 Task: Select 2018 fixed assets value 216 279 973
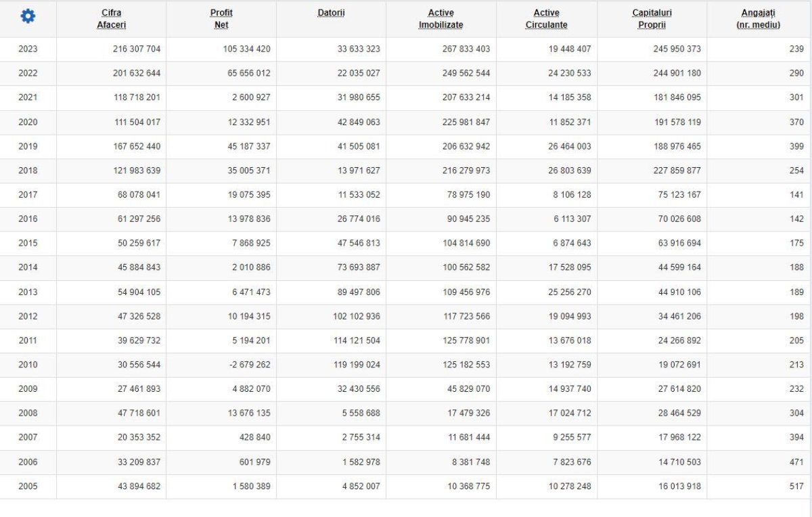click(x=466, y=171)
